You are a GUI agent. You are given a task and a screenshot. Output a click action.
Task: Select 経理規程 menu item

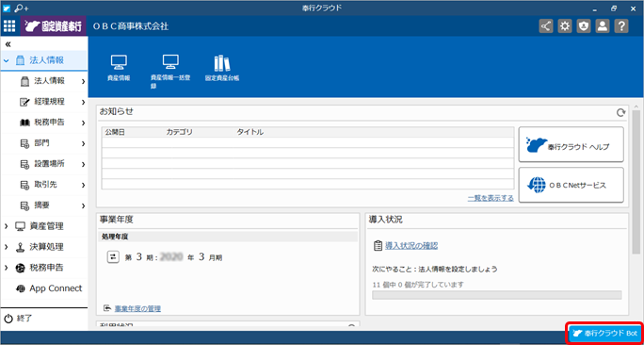tap(44, 102)
